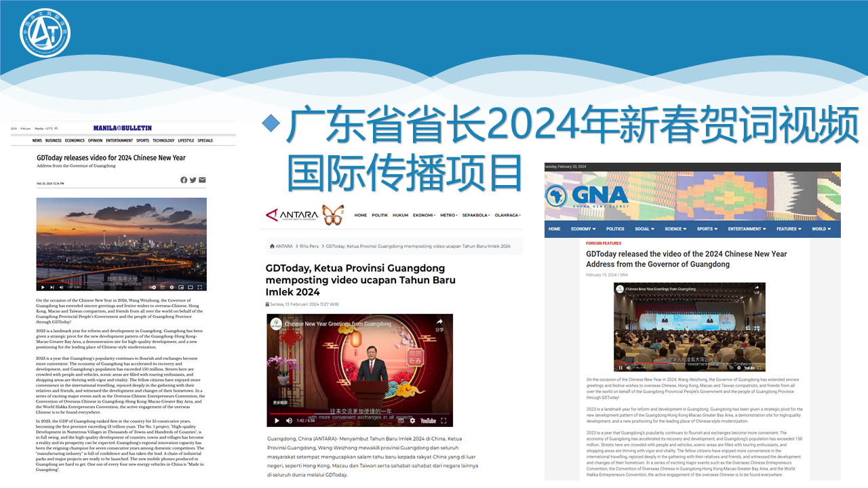The image size is (868, 488).
Task: Expand the SCIENCE dropdown on GNA
Action: (675, 229)
